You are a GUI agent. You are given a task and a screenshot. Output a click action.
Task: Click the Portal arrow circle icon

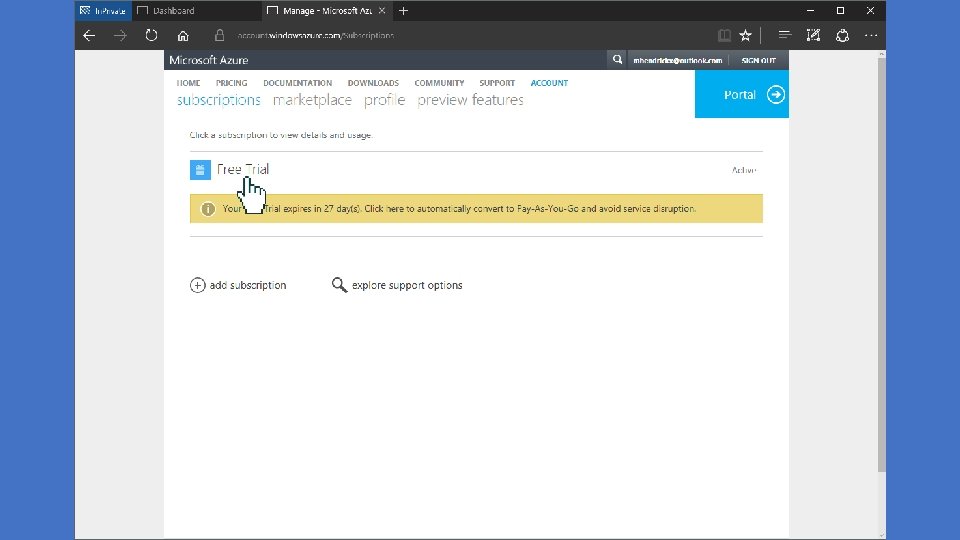[x=776, y=94]
